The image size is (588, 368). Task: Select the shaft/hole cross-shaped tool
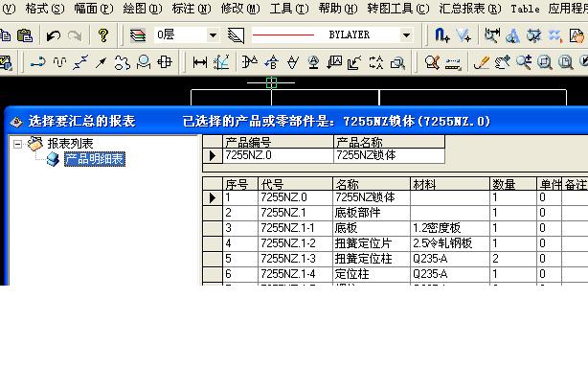click(x=165, y=62)
